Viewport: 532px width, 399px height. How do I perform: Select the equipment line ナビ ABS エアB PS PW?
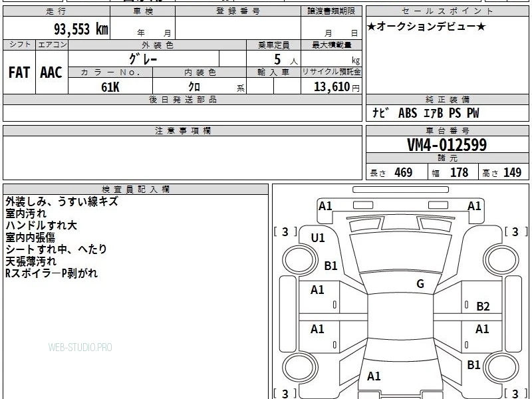point(426,113)
